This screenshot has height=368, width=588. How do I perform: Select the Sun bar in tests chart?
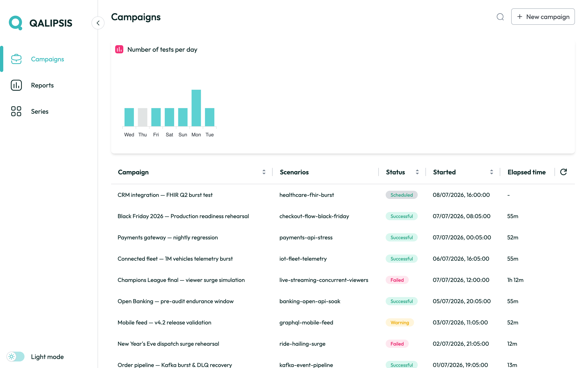pyautogui.click(x=183, y=117)
